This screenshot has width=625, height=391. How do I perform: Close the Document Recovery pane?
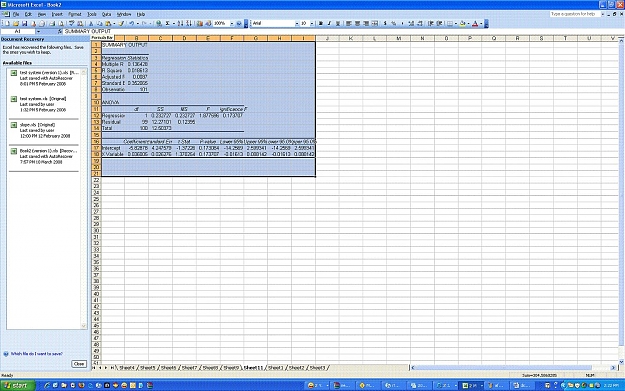79,364
